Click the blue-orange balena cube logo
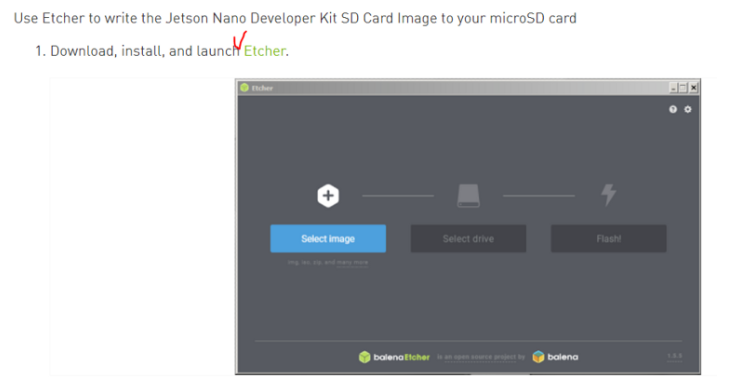 click(x=538, y=357)
